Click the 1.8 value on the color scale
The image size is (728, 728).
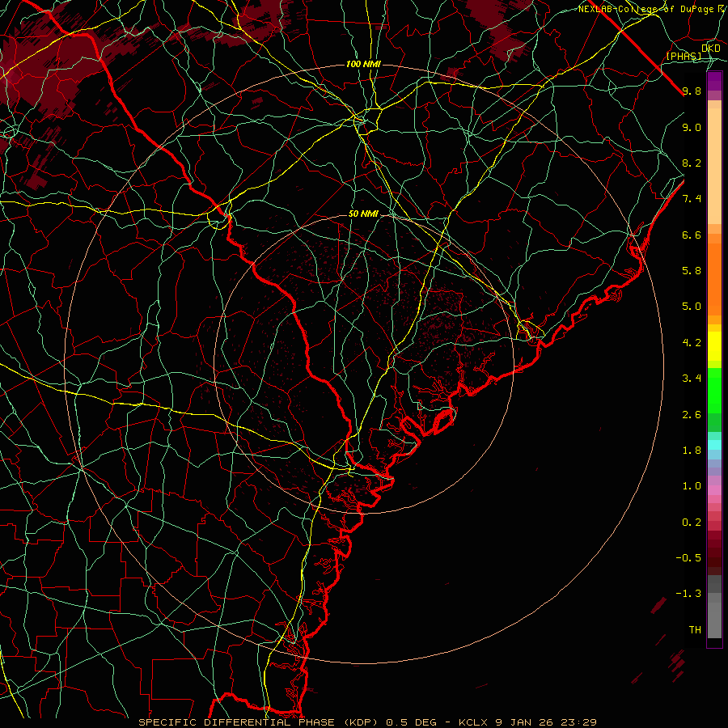tap(692, 451)
